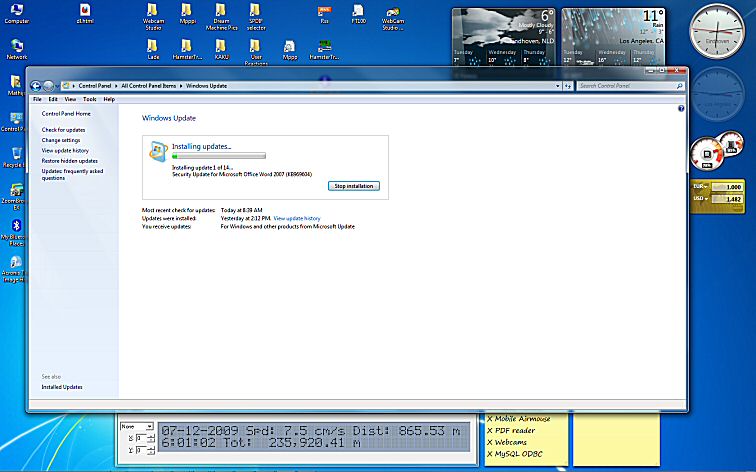Open the None dropdown in bottom widget
The width and height of the screenshot is (756, 472).
pyautogui.click(x=136, y=426)
